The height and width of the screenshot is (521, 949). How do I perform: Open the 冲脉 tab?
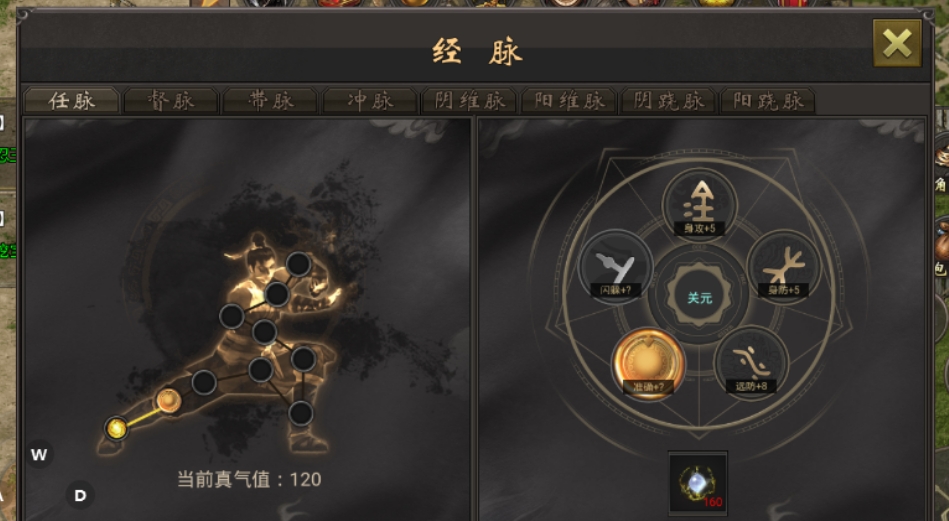[x=370, y=100]
